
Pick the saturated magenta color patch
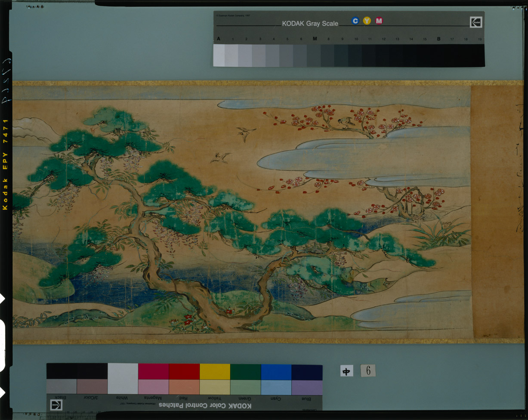click(x=153, y=371)
